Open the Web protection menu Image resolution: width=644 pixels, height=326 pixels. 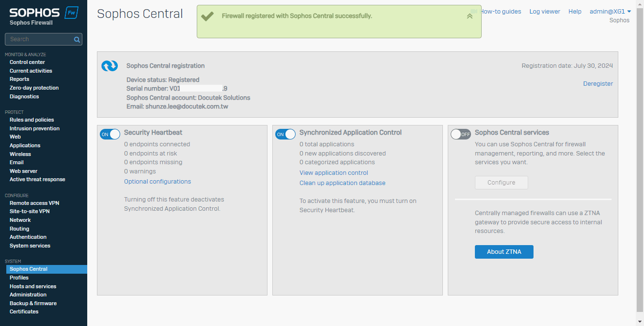click(x=15, y=137)
